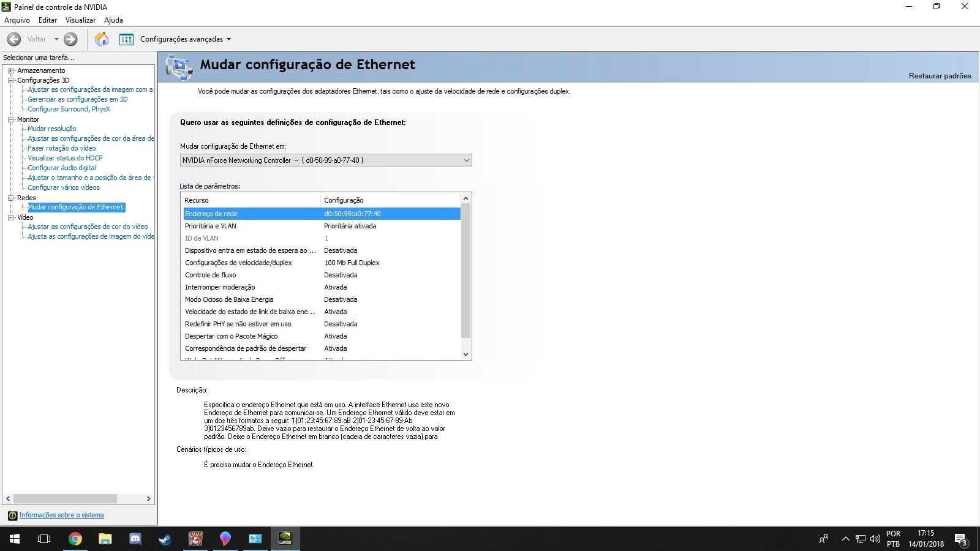Open Configurações avançadas dropdown
Screen dimensions: 980x551
[186, 39]
